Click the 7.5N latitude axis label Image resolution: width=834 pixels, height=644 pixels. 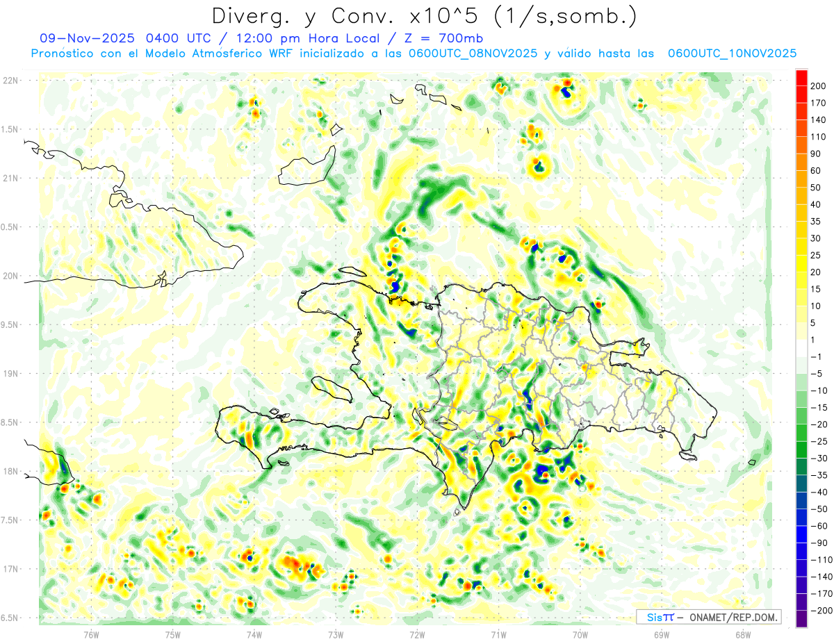(x=10, y=520)
